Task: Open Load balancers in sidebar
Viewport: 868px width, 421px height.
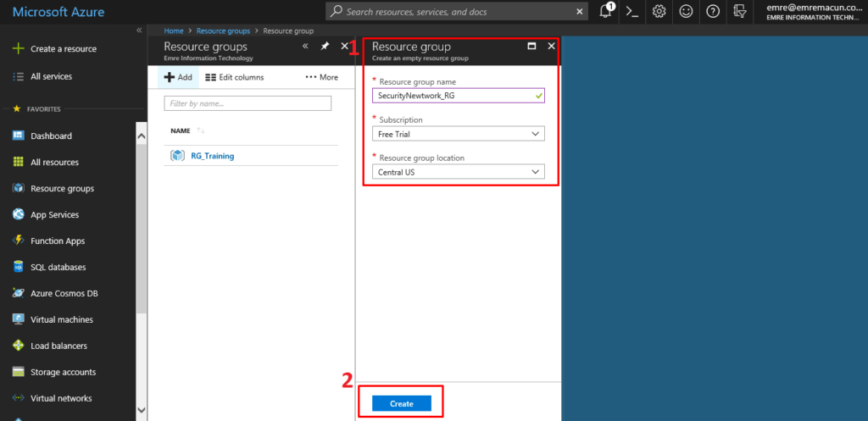Action: pos(58,346)
